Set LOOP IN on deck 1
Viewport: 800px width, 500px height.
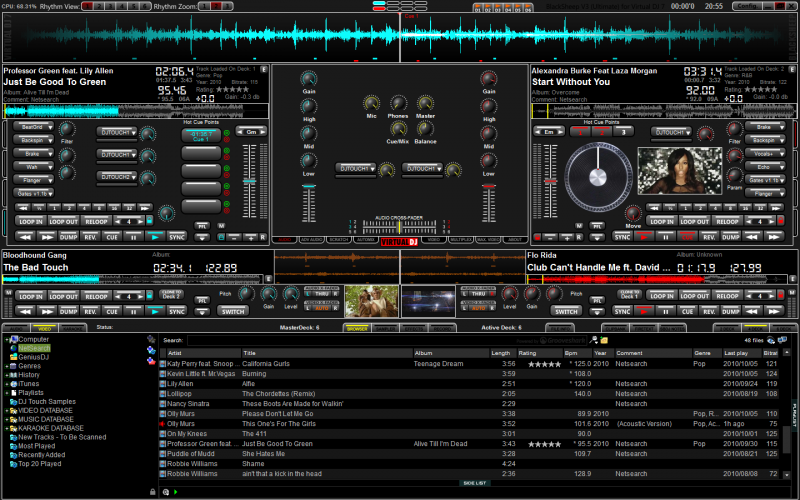click(31, 221)
